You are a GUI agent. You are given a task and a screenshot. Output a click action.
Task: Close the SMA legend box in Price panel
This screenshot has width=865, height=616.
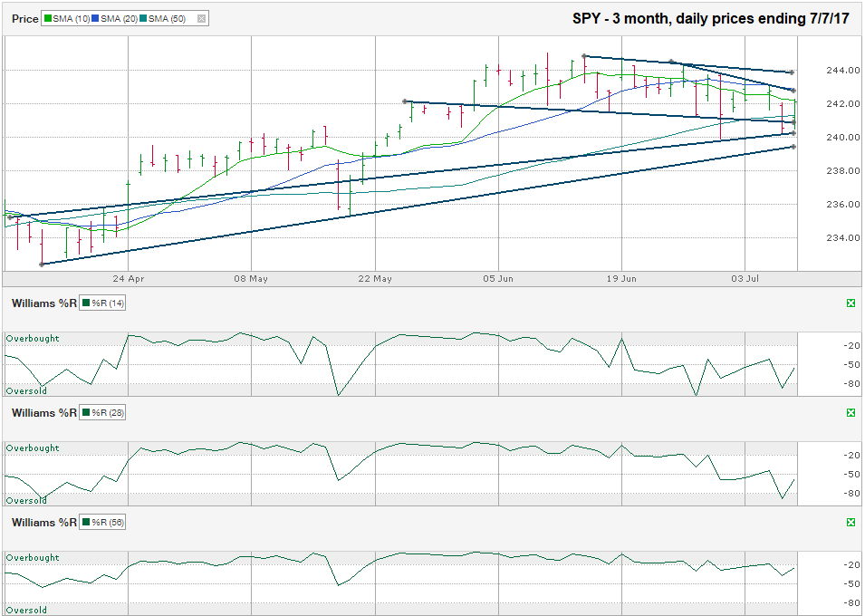pyautogui.click(x=201, y=19)
